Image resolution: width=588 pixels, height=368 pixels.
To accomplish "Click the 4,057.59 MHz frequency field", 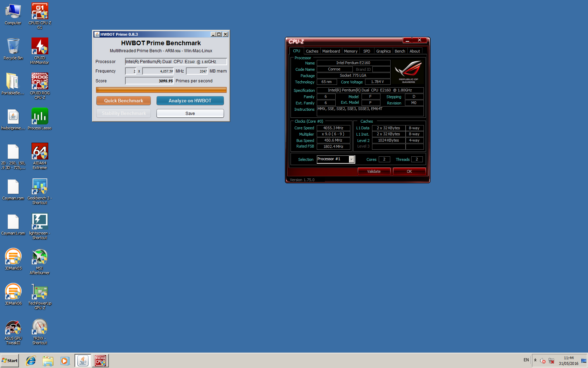I will pyautogui.click(x=158, y=71).
